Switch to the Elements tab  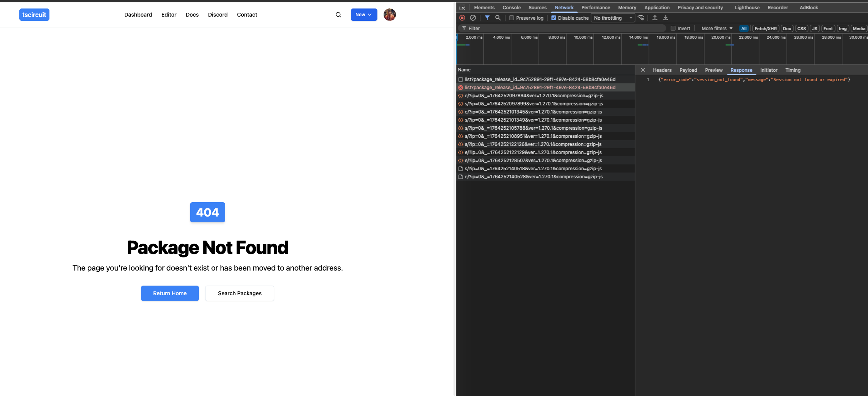tap(484, 8)
